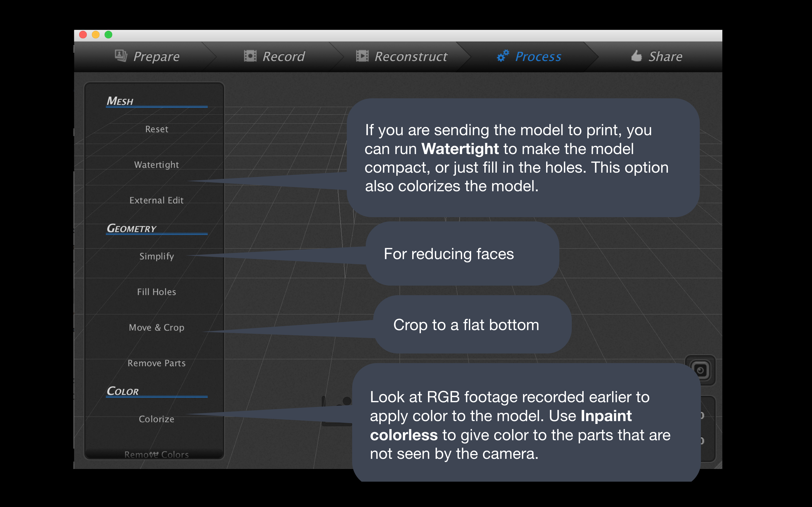Image resolution: width=812 pixels, height=507 pixels.
Task: Select Simplify under Geometry
Action: pyautogui.click(x=156, y=256)
